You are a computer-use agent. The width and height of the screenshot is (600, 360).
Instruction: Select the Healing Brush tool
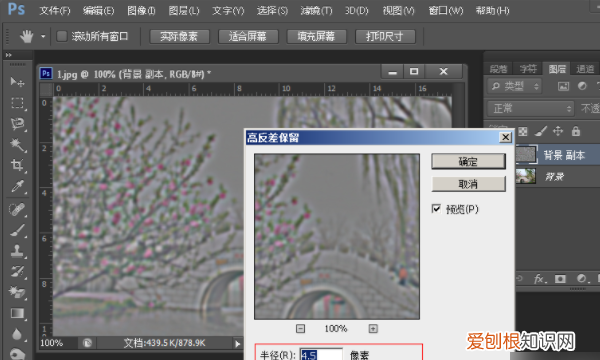[17, 209]
